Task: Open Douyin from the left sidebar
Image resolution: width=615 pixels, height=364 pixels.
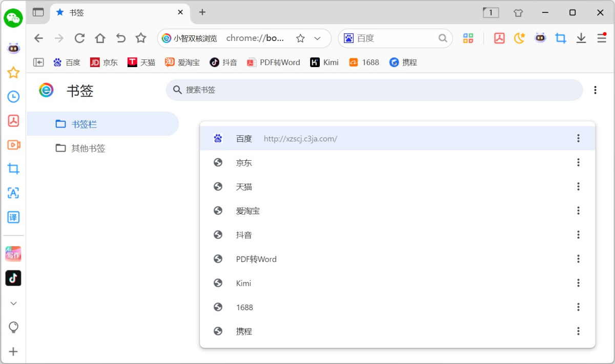Action: [x=13, y=278]
